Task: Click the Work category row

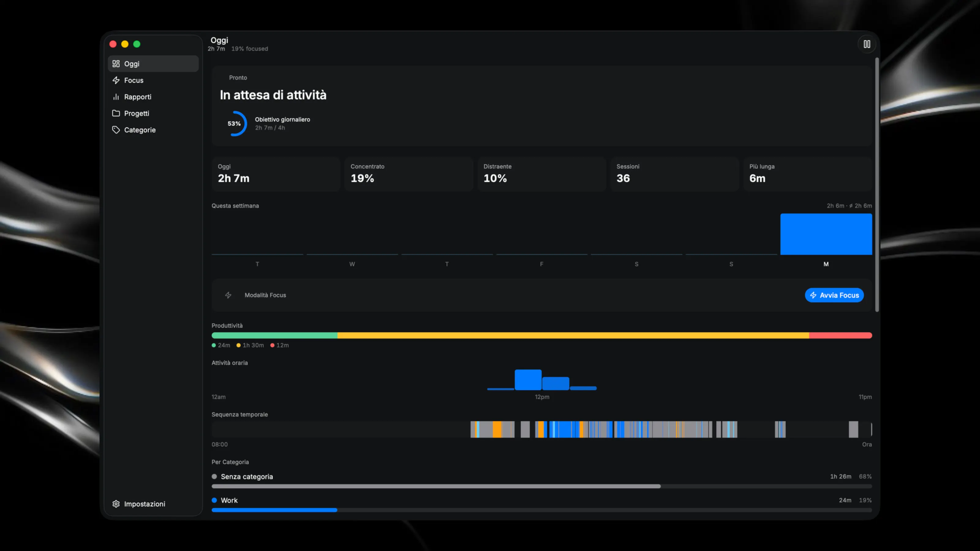Action: pos(542,504)
